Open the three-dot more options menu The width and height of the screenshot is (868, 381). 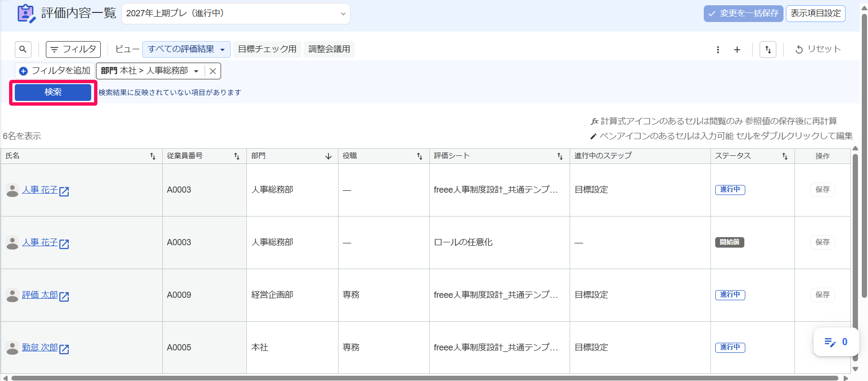pos(718,50)
